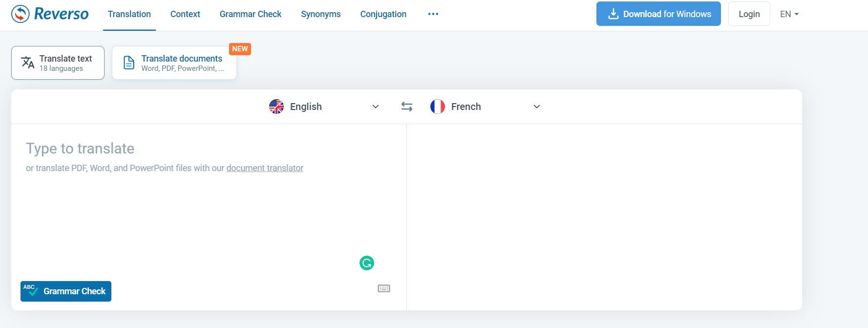This screenshot has width=868, height=328.
Task: Follow the document translator link
Action: click(x=265, y=168)
